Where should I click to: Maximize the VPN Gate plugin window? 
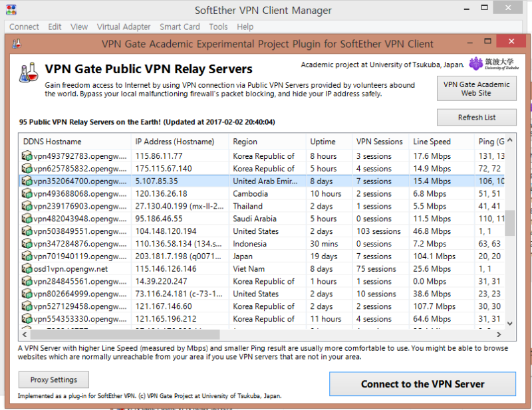487,41
